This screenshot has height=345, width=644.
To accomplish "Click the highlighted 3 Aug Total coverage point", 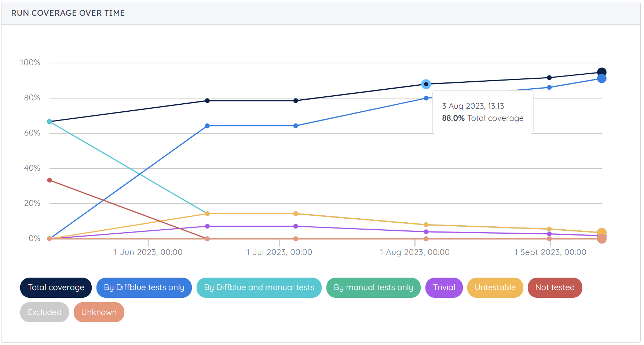I will tap(426, 84).
